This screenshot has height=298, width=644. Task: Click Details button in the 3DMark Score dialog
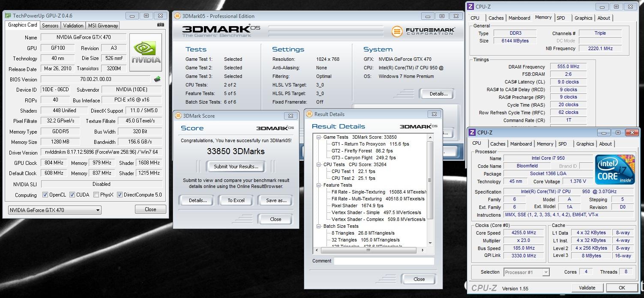pyautogui.click(x=198, y=200)
